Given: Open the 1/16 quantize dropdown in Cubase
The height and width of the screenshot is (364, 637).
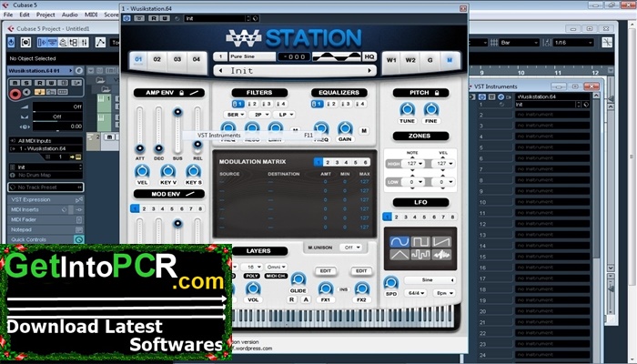Looking at the screenshot, I should (573, 42).
